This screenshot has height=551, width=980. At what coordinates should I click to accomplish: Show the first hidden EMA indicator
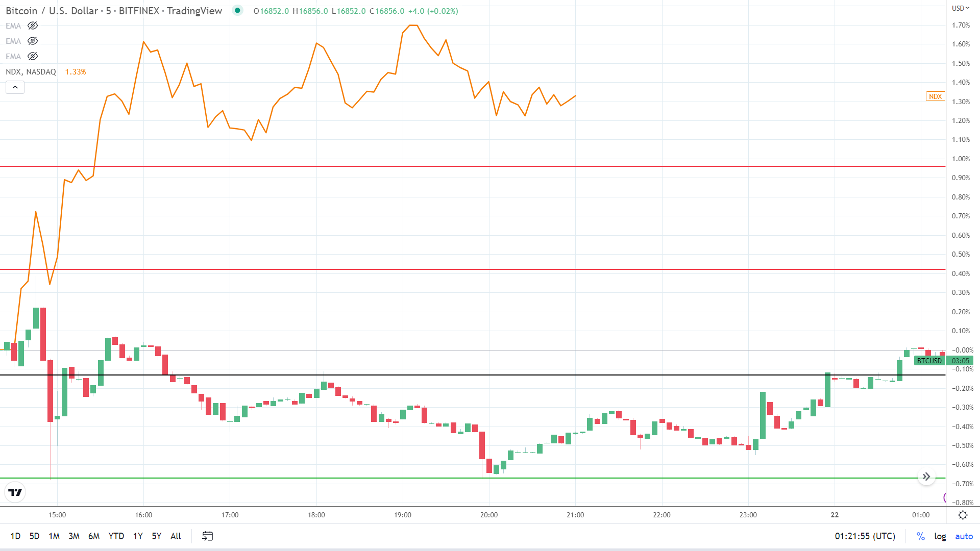pos(33,26)
